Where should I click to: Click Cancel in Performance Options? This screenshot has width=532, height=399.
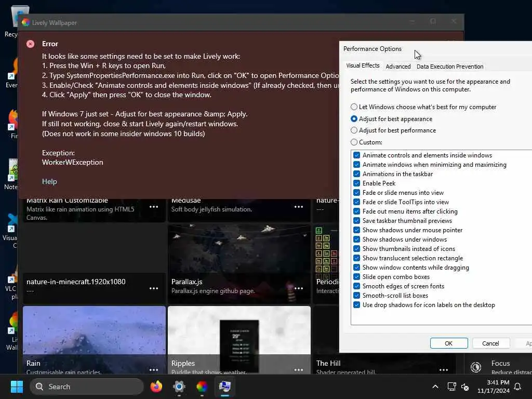490,343
